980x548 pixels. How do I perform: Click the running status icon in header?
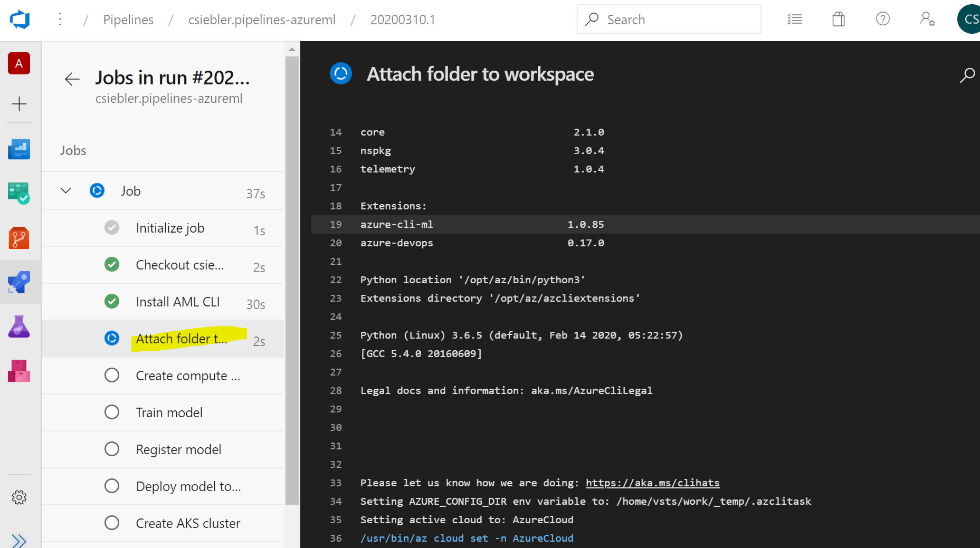[x=341, y=73]
